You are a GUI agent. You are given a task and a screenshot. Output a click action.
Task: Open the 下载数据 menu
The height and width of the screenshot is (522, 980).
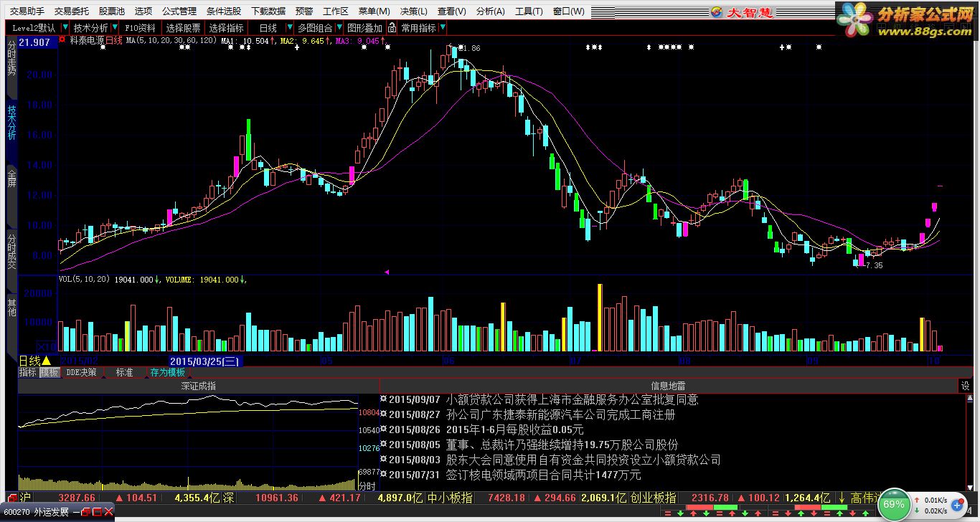268,11
